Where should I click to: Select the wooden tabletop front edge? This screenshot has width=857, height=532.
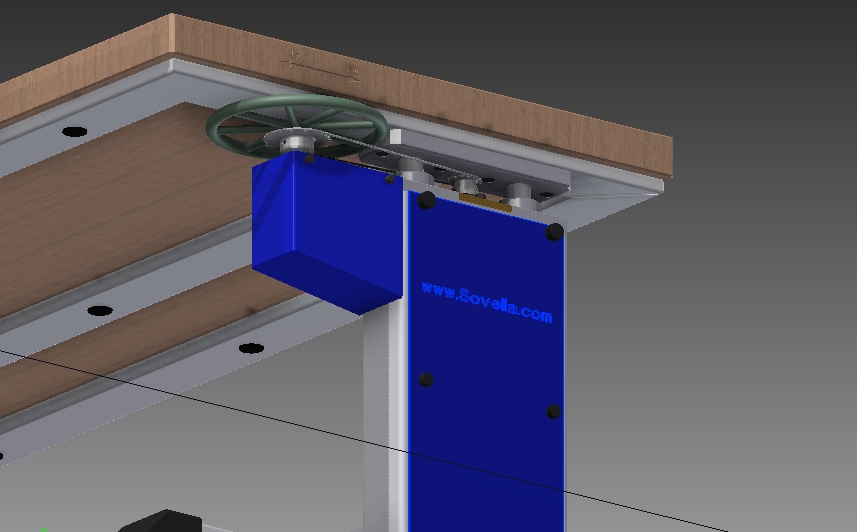point(421,96)
